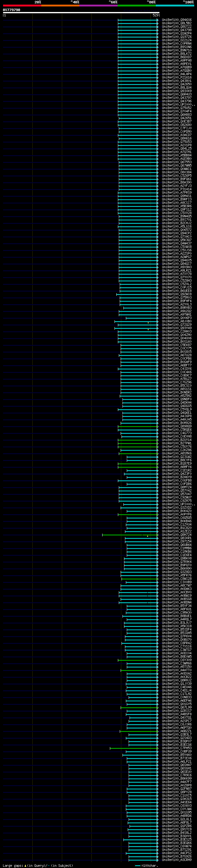Click the yellow gap marker under Q8H724 bar
The height and width of the screenshot is (868, 197).
(147, 536)
